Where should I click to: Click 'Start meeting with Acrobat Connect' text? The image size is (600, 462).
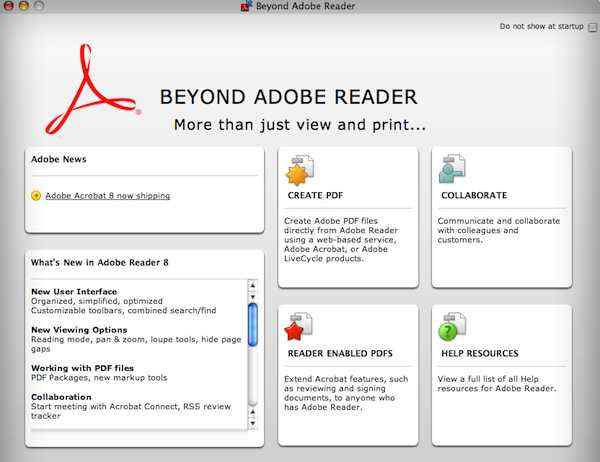coord(131,411)
